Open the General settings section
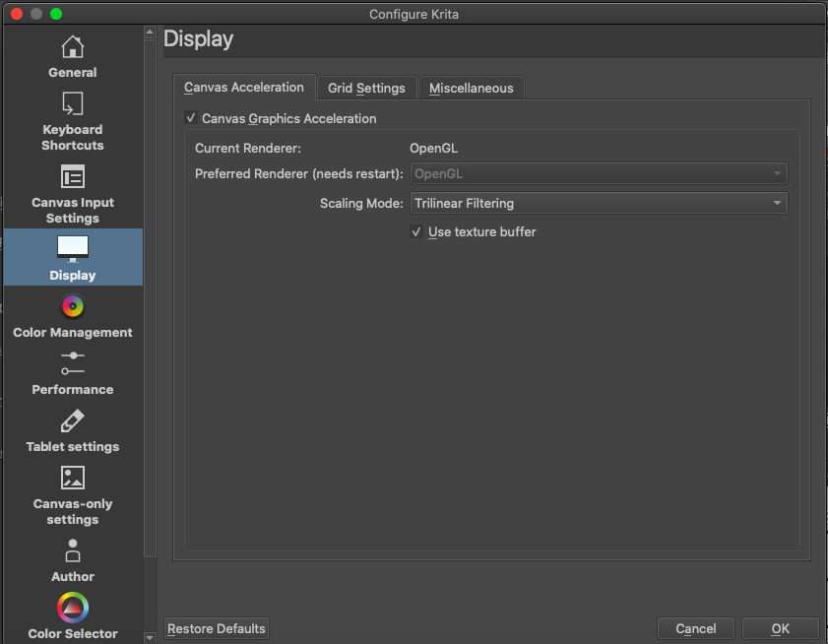The image size is (828, 644). point(73,56)
